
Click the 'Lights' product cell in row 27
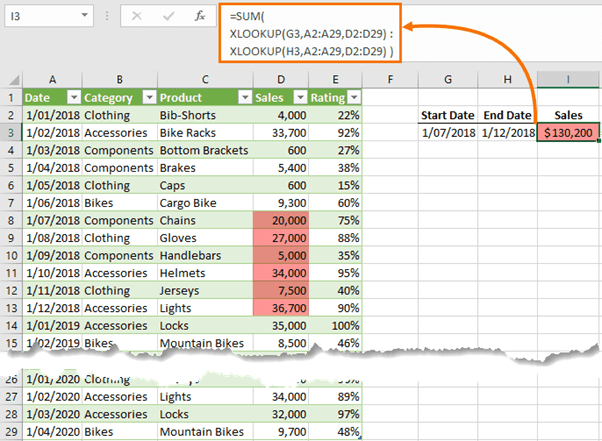coord(205,396)
